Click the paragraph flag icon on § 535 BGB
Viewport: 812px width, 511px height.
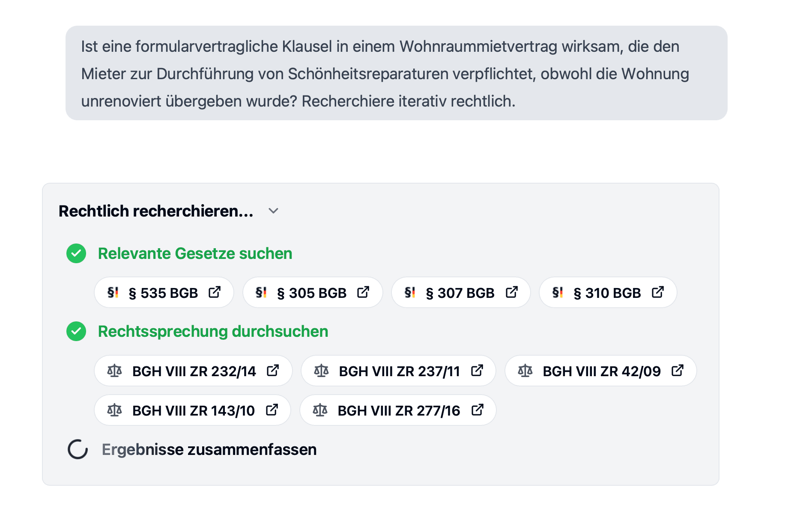[113, 292]
